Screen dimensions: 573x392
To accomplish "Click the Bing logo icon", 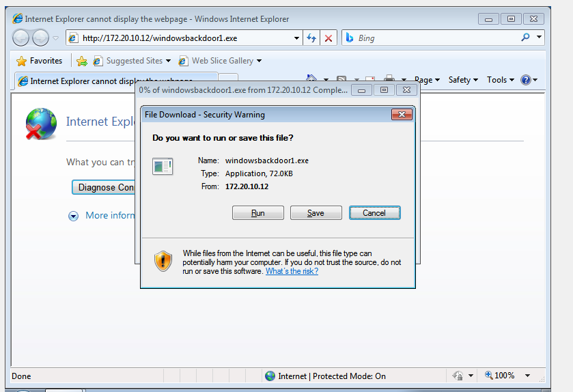I will [350, 38].
